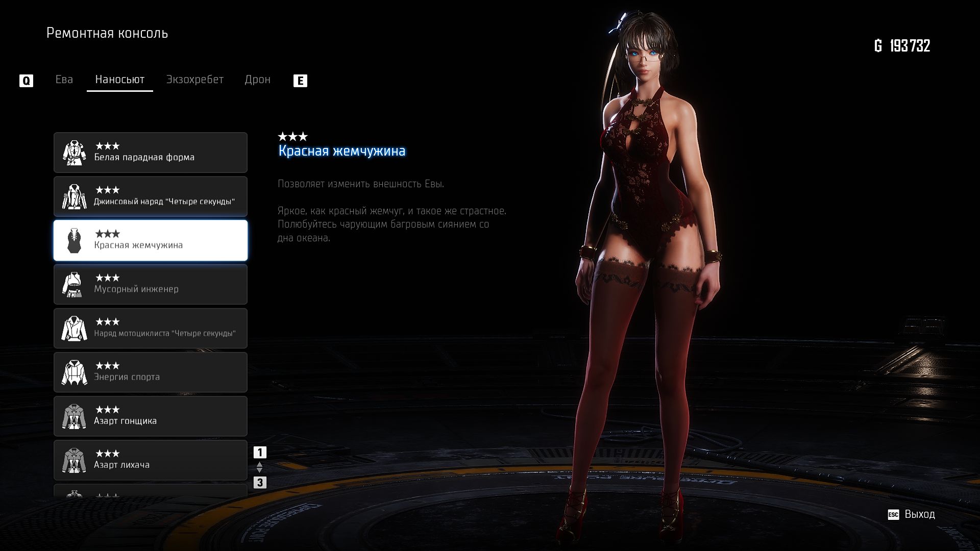
Task: Click the denim "Четыре секунды" outfit icon
Action: tap(75, 196)
